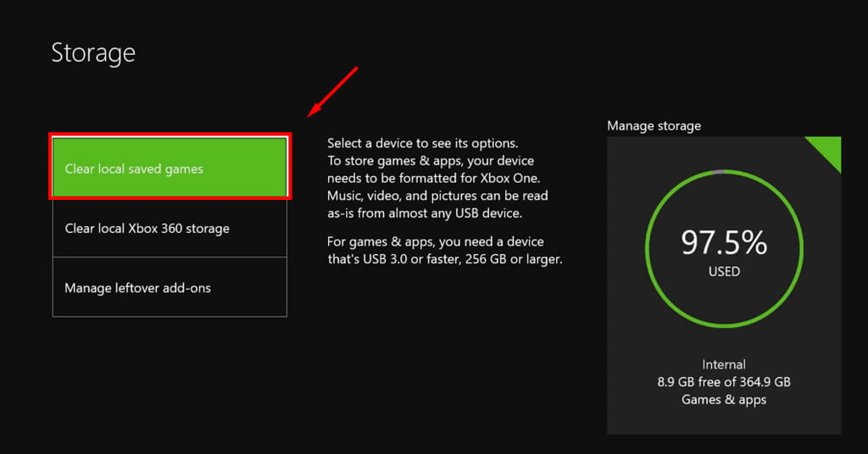This screenshot has width=868, height=454.
Task: Click the "as-is from almost any USB device" line
Action: pyautogui.click(x=425, y=213)
